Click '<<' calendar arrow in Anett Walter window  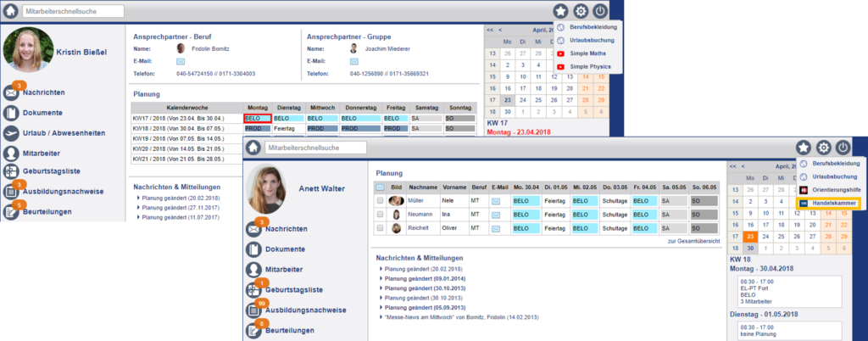point(733,166)
